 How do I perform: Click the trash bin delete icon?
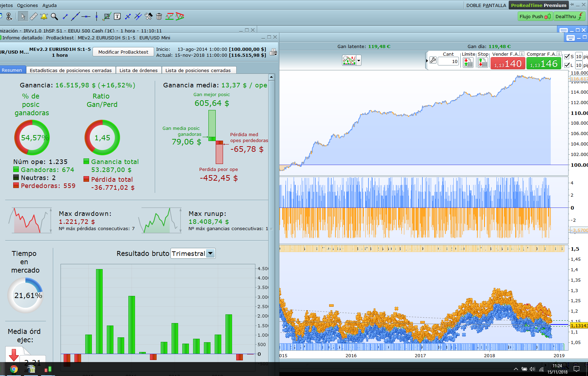pyautogui.click(x=159, y=16)
